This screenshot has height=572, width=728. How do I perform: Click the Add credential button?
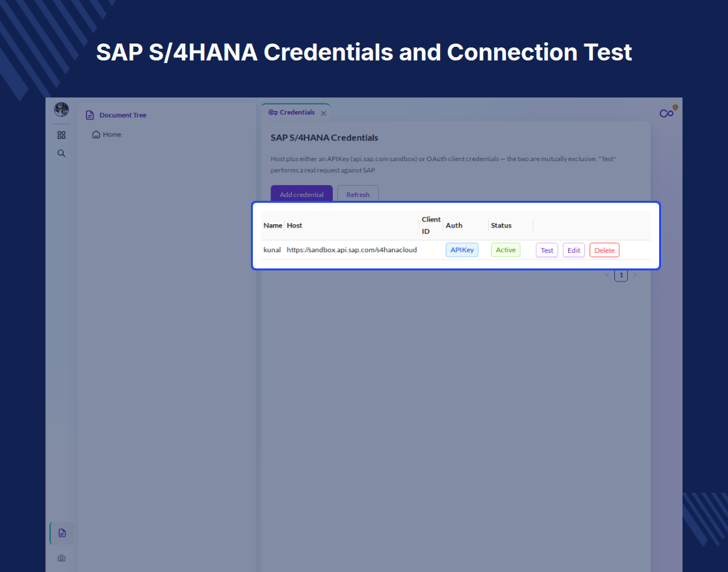click(x=302, y=194)
